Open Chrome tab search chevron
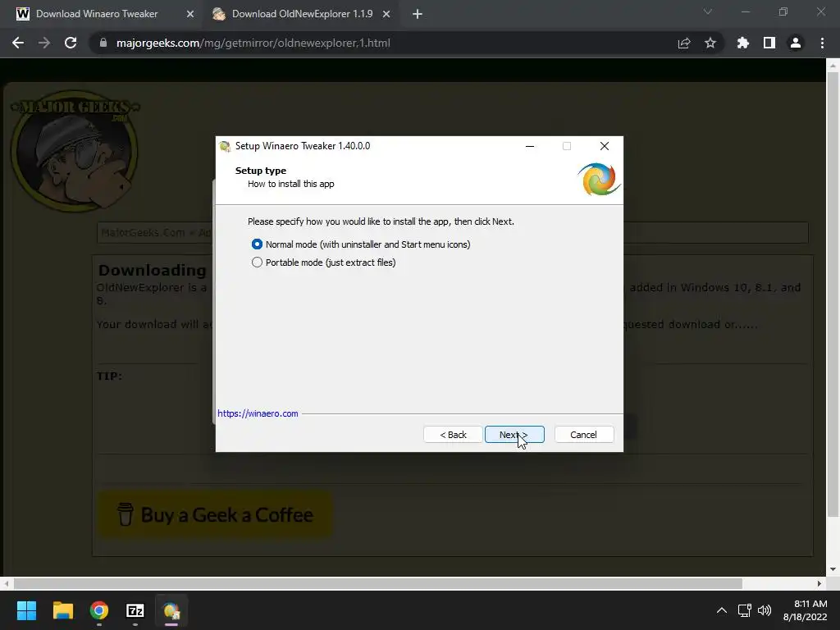Image resolution: width=840 pixels, height=630 pixels. [x=708, y=11]
